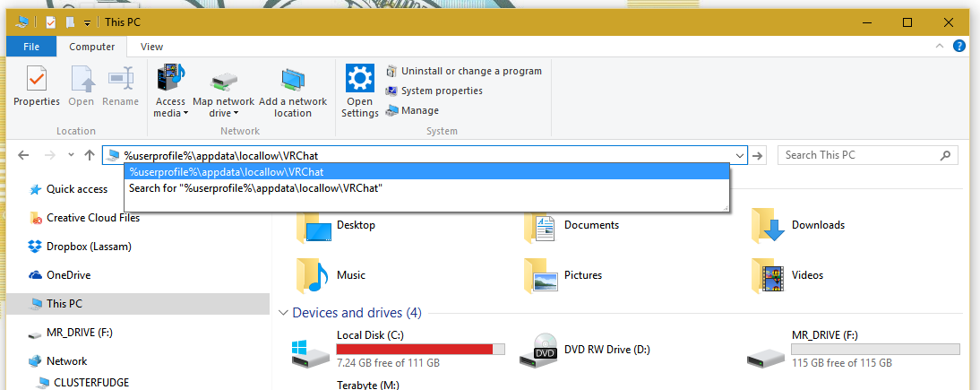Select the MR_DRIVE (F:) drive icon in content pane

[766, 358]
